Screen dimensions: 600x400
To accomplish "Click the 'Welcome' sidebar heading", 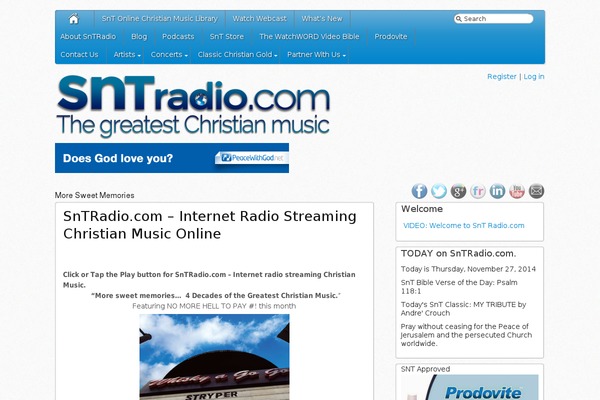I will [422, 209].
